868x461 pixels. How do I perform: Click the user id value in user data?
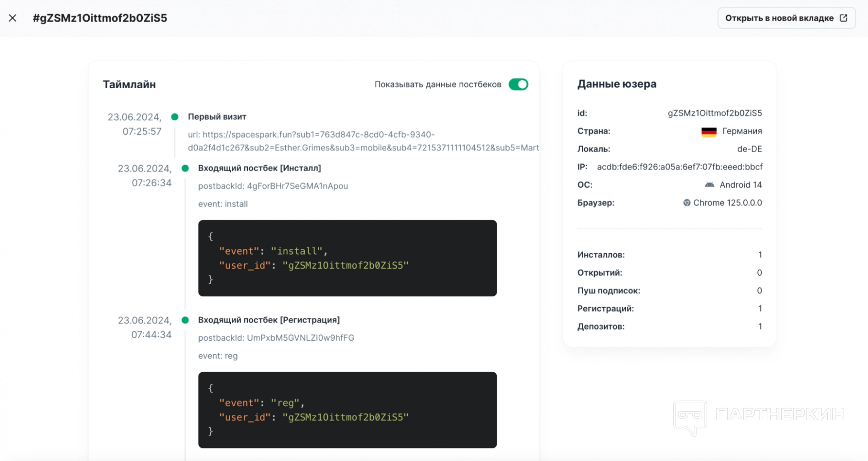click(x=714, y=113)
